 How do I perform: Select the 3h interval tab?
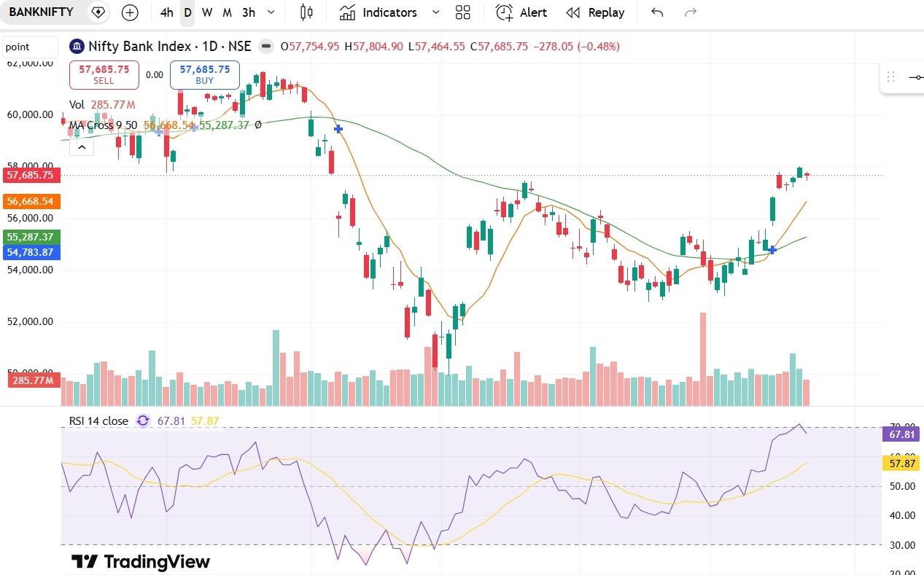click(x=249, y=12)
